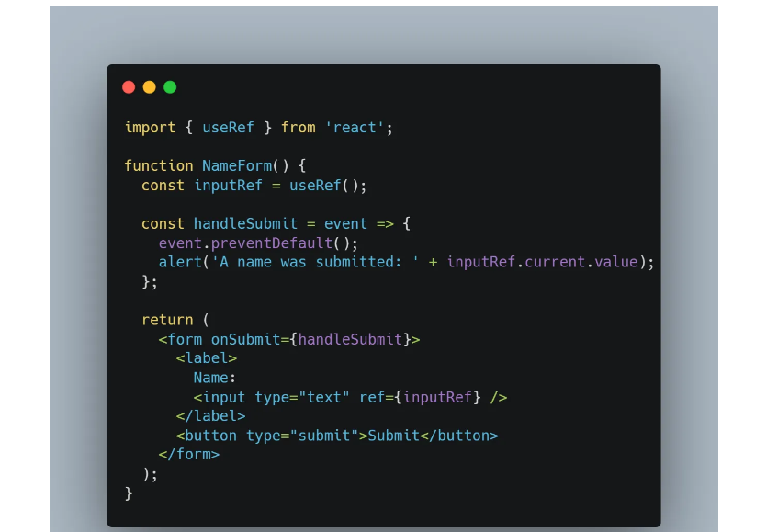Click "useRef" inside import braces
The image size is (778, 532).
tap(228, 128)
